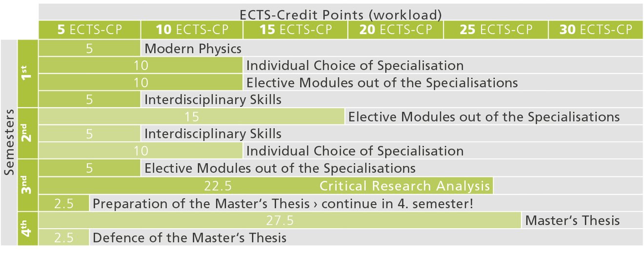The width and height of the screenshot is (644, 275).
Task: Click the Defence of the Master's Thesis label
Action: tap(189, 238)
